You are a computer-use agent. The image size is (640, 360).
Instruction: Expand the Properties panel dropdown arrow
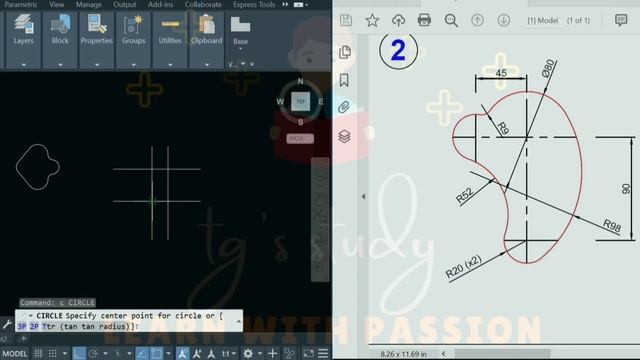click(97, 65)
